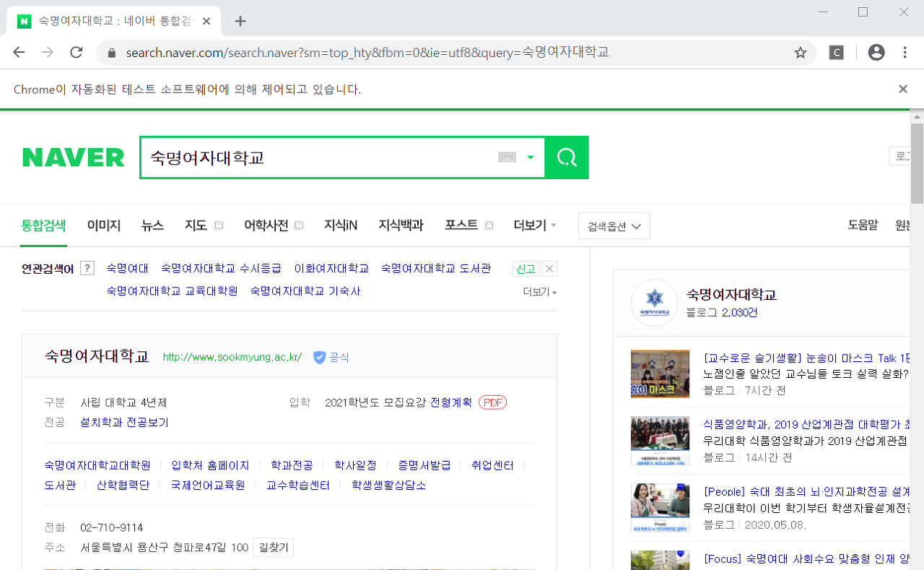Click the 연관검색어 question mark help icon

click(87, 268)
